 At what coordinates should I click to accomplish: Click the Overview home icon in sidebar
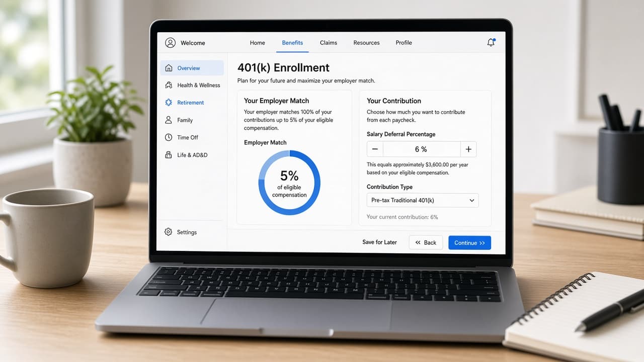click(x=169, y=68)
